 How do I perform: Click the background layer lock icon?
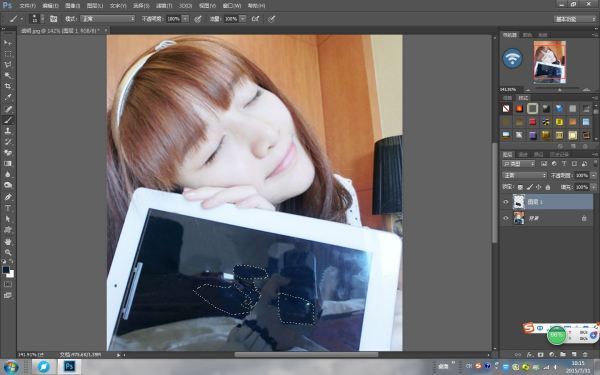tap(584, 218)
